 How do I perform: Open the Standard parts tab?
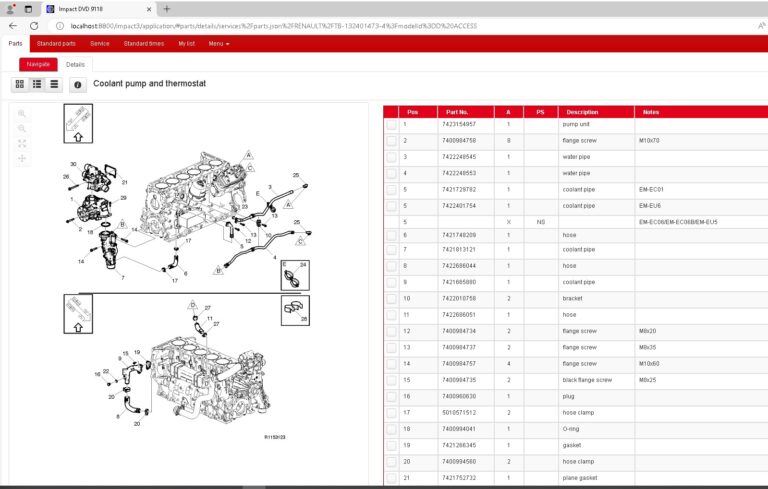pos(56,44)
